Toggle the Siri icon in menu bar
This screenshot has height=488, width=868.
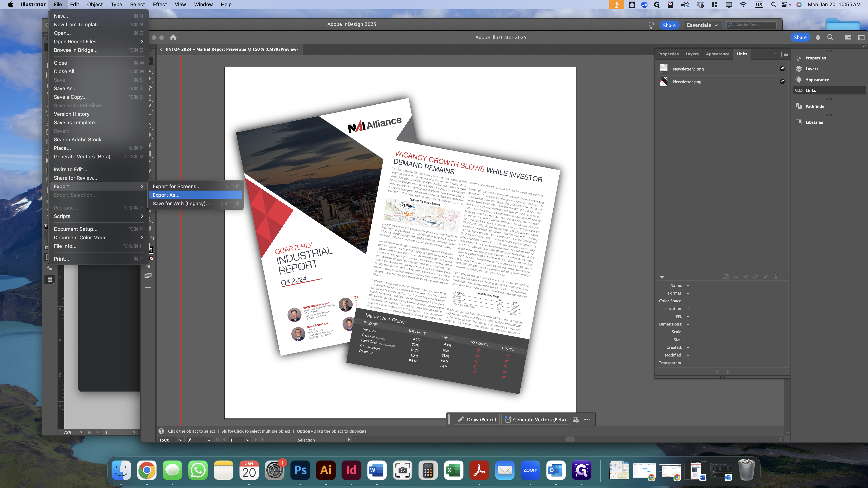click(799, 4)
